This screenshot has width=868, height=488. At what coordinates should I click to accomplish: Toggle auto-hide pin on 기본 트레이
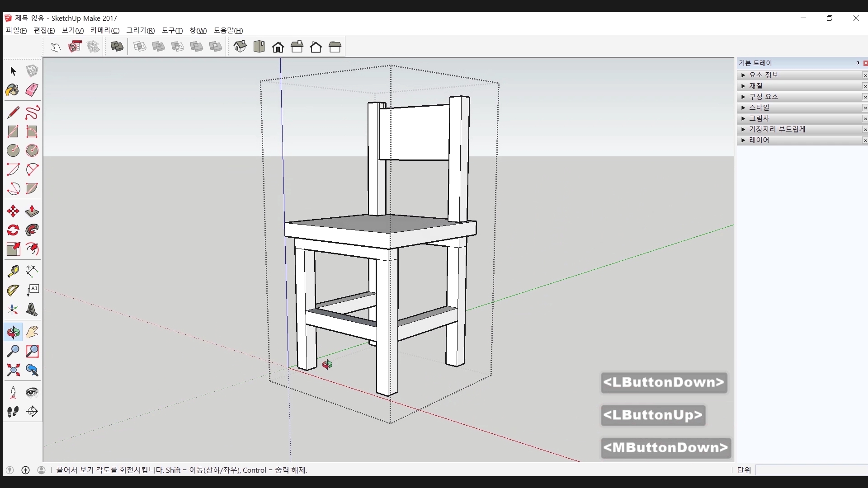point(858,63)
